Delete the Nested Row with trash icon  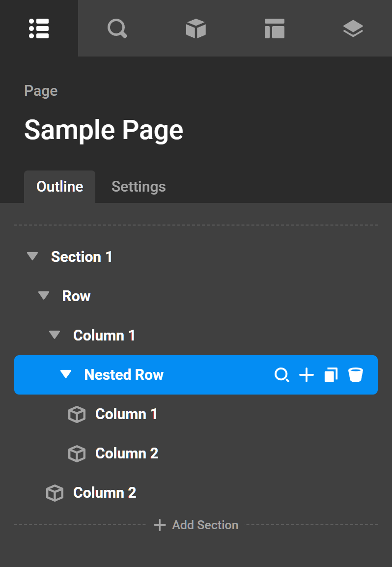pyautogui.click(x=356, y=375)
